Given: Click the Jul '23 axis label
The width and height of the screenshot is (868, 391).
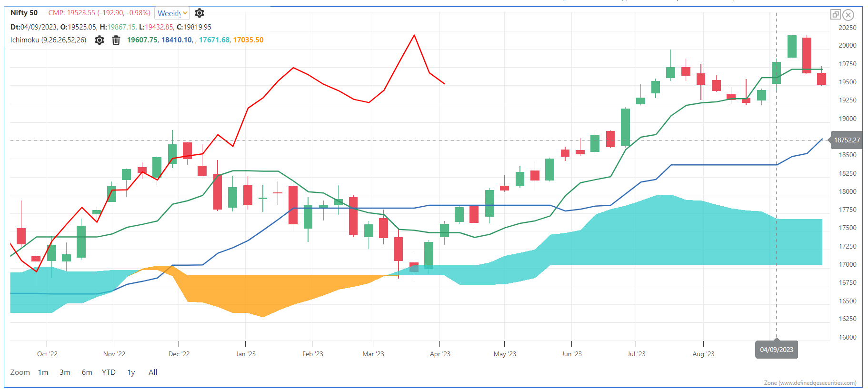Looking at the screenshot, I should [x=636, y=354].
